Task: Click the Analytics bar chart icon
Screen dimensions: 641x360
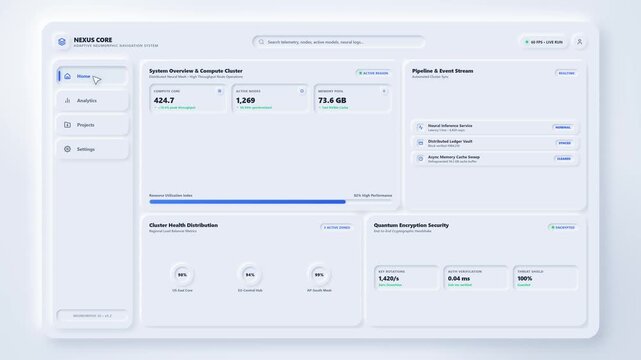Action: point(67,101)
